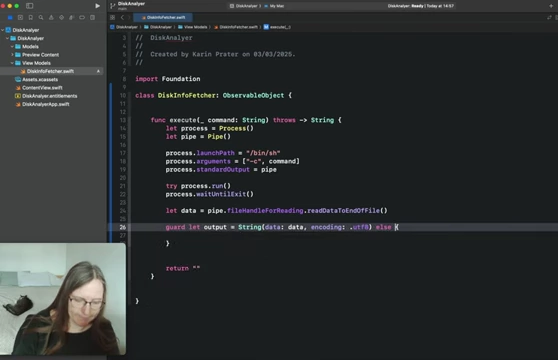Collapse the DiskAnalyer group folder

(7, 38)
